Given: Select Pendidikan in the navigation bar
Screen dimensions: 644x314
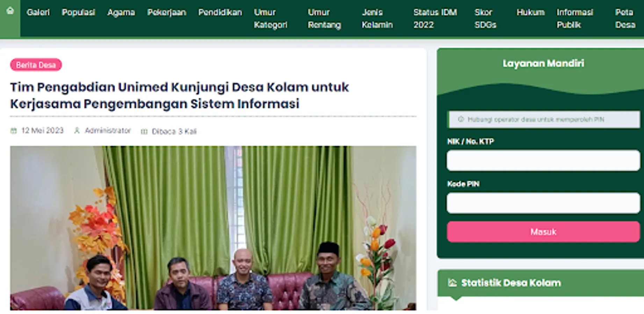Looking at the screenshot, I should click(220, 13).
